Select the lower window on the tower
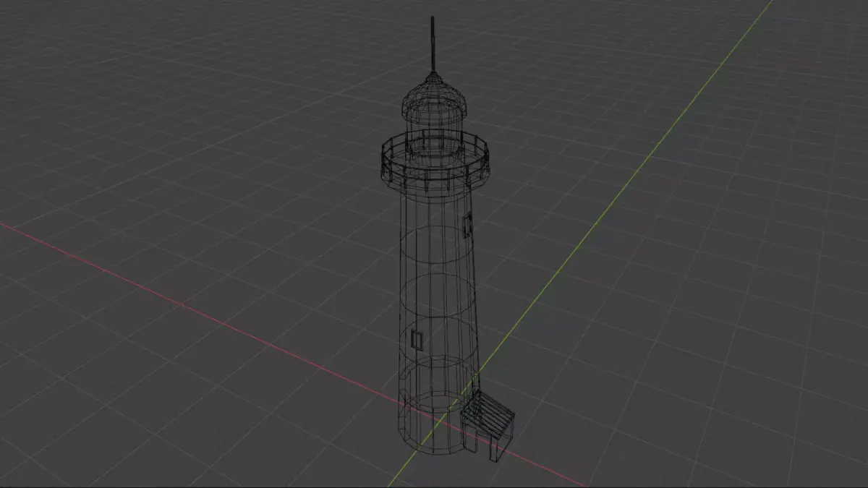Image resolution: width=868 pixels, height=488 pixels. tap(417, 340)
